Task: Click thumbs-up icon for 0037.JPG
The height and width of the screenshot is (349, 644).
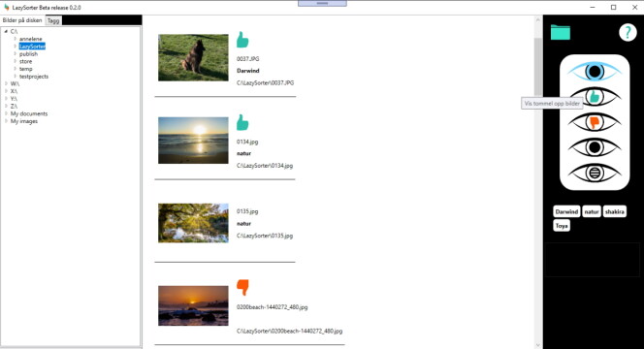Action: [242, 40]
